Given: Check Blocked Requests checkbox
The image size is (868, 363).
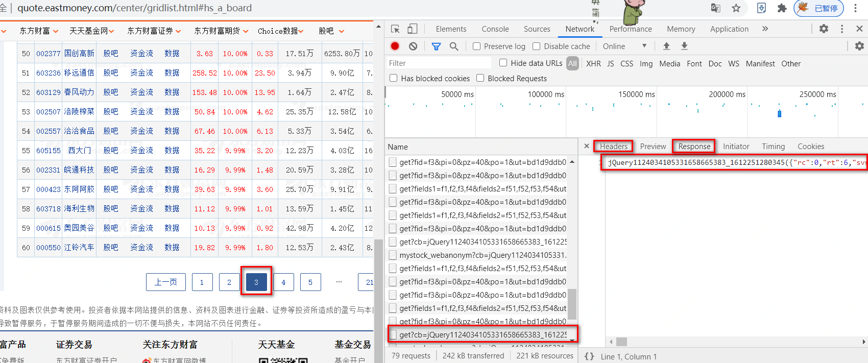Looking at the screenshot, I should pyautogui.click(x=480, y=78).
